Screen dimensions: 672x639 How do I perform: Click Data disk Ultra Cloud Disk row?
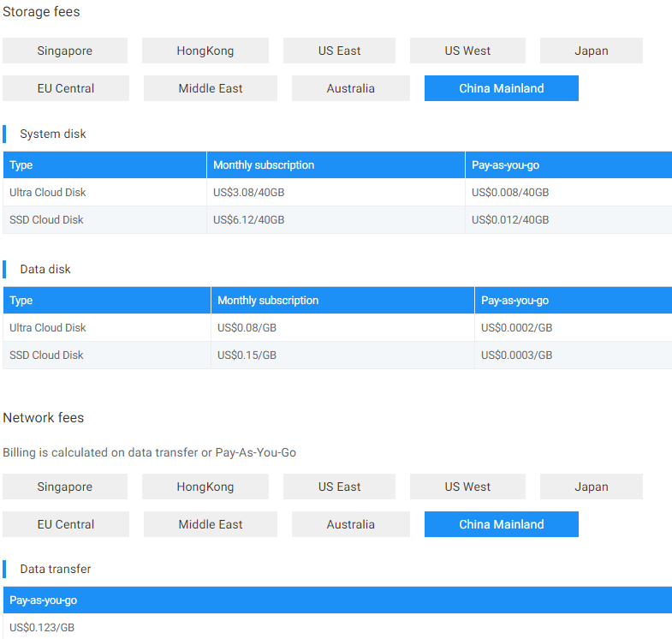click(x=337, y=328)
